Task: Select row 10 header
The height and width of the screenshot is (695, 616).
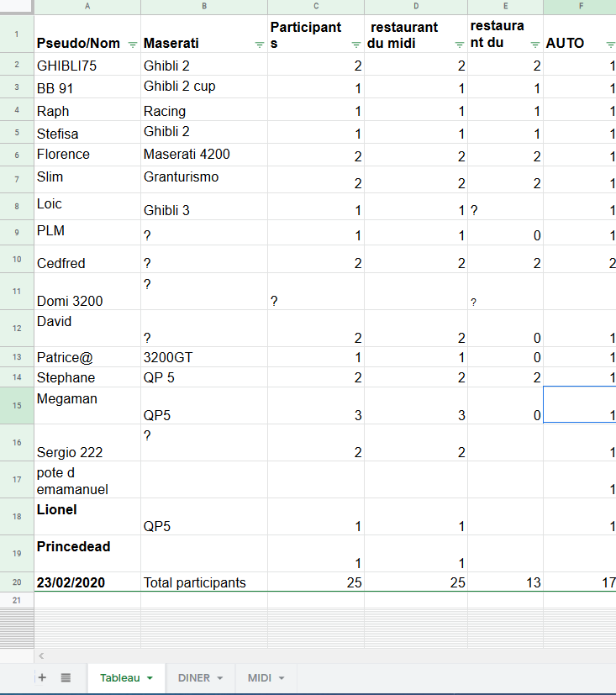Action: (x=17, y=260)
